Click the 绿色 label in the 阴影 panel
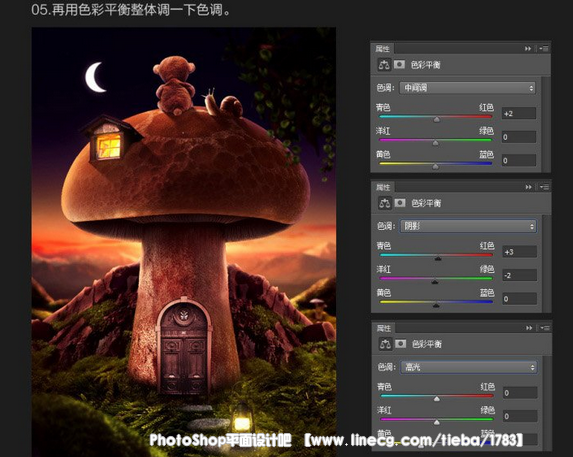The height and width of the screenshot is (457, 573). [x=487, y=269]
